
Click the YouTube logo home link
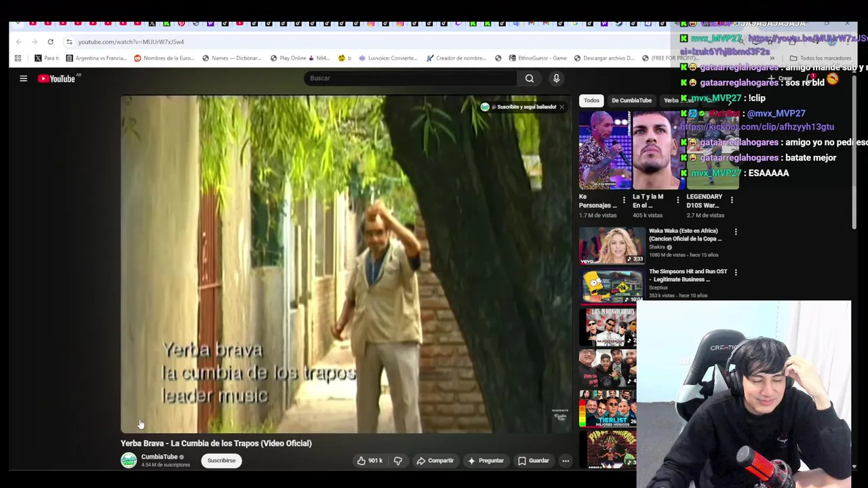(x=57, y=79)
